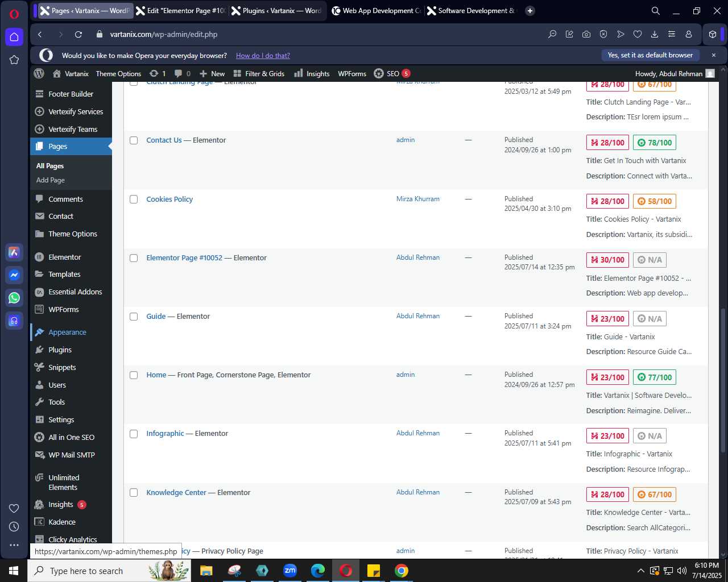This screenshot has width=728, height=582.
Task: Open the Opera profile account icon
Action: [689, 34]
